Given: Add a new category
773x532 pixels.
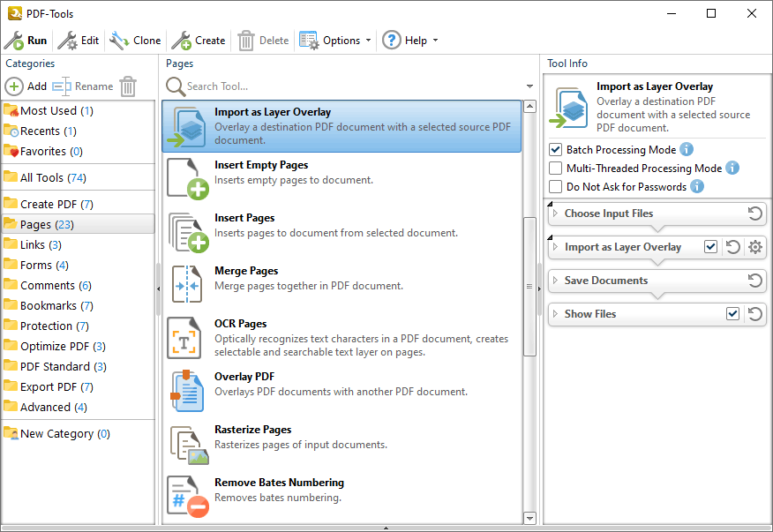Looking at the screenshot, I should click(x=26, y=86).
